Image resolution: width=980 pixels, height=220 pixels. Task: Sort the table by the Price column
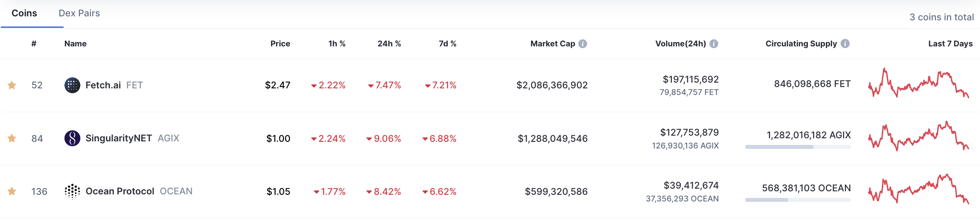(280, 44)
